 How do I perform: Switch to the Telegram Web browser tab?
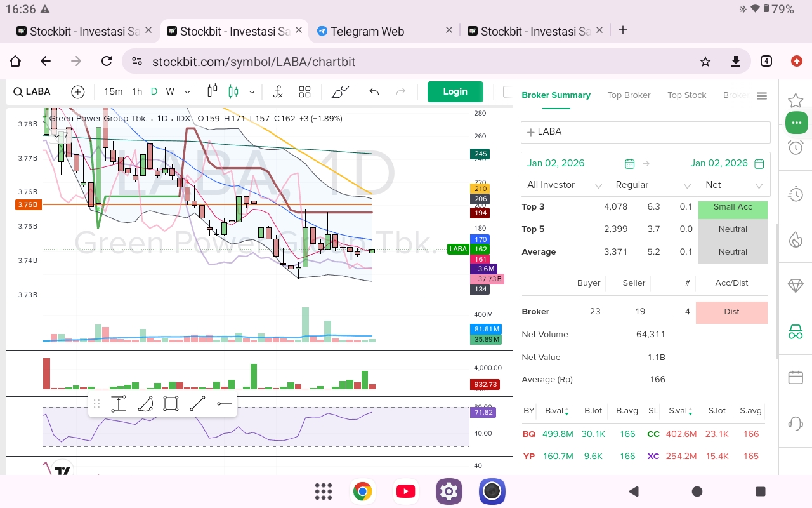point(384,30)
